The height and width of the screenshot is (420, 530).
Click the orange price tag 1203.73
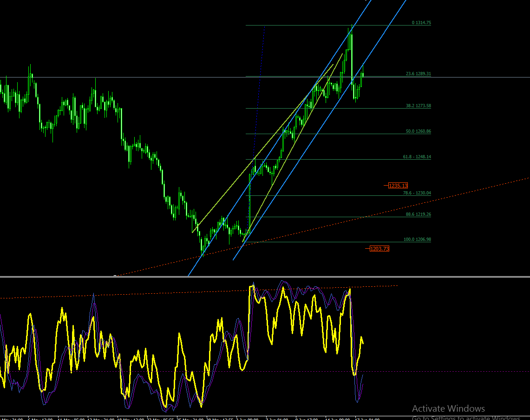click(x=379, y=249)
